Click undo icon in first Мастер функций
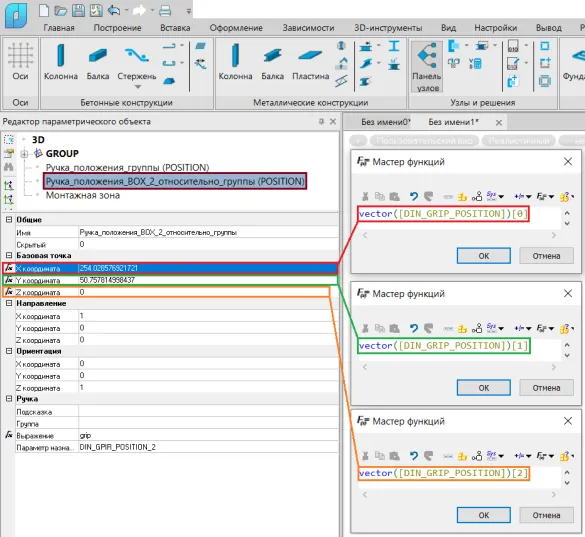This screenshot has width=585, height=537. pyautogui.click(x=413, y=196)
